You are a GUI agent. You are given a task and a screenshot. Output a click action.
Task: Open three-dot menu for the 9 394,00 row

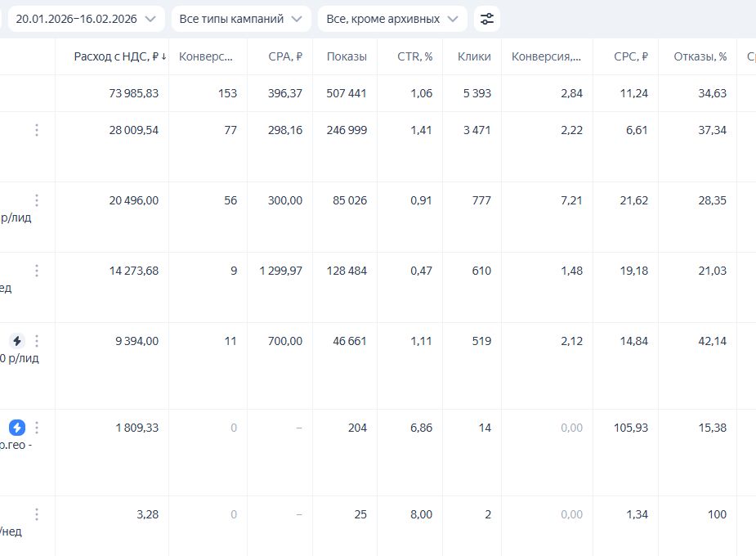pos(36,341)
